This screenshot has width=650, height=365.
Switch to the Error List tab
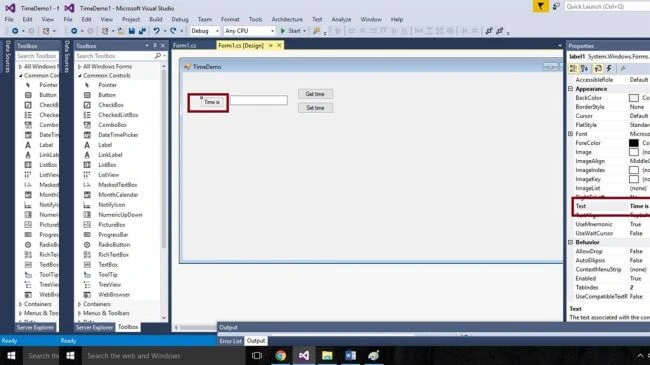click(x=230, y=341)
